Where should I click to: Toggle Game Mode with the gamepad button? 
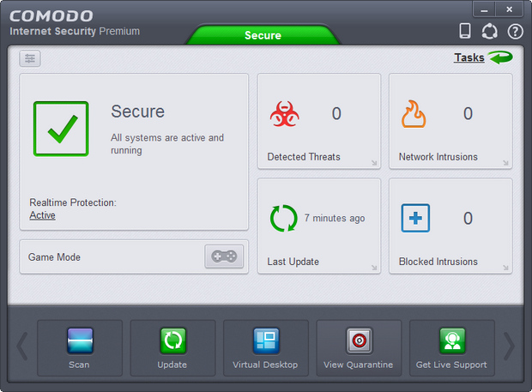click(224, 256)
